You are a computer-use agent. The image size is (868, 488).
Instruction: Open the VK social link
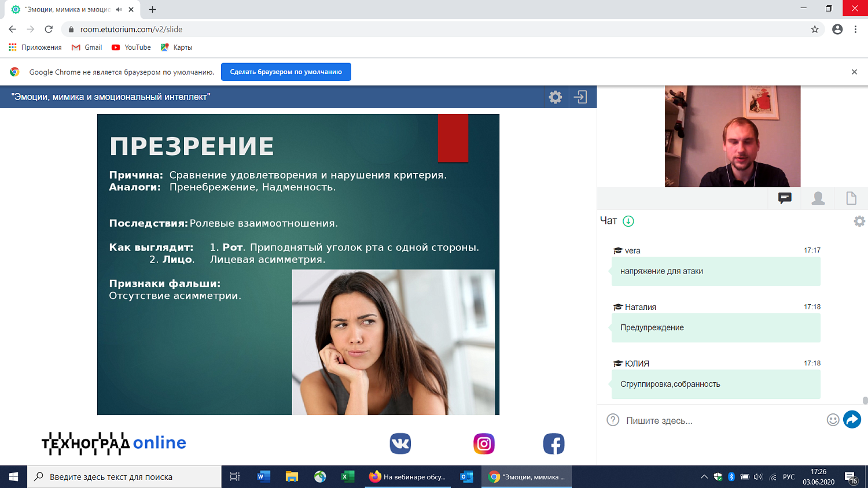click(x=400, y=443)
